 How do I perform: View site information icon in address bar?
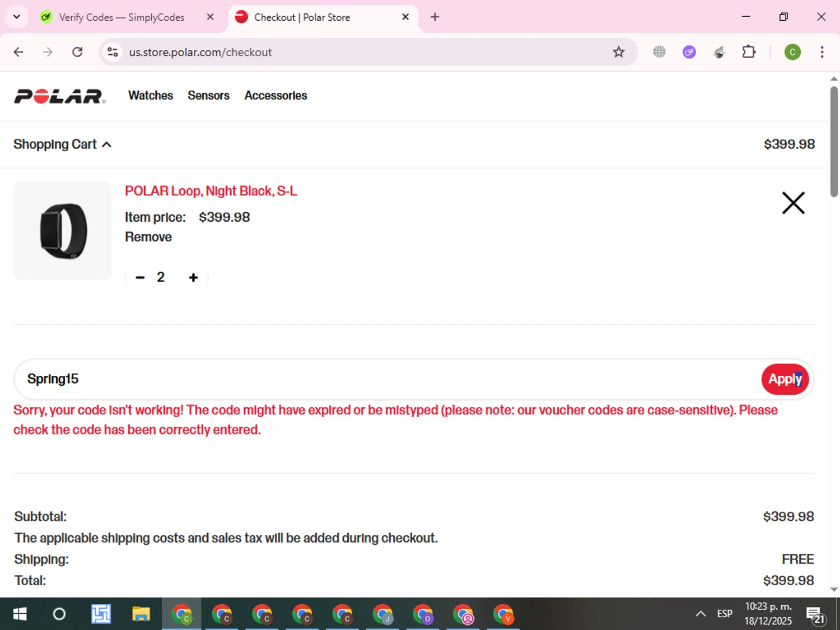point(113,52)
